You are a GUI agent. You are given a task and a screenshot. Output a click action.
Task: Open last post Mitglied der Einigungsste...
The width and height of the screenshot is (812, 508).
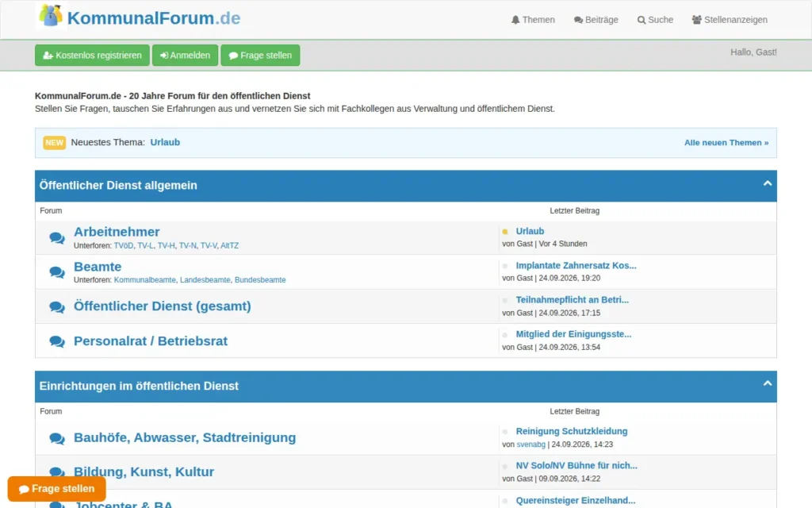[573, 334]
